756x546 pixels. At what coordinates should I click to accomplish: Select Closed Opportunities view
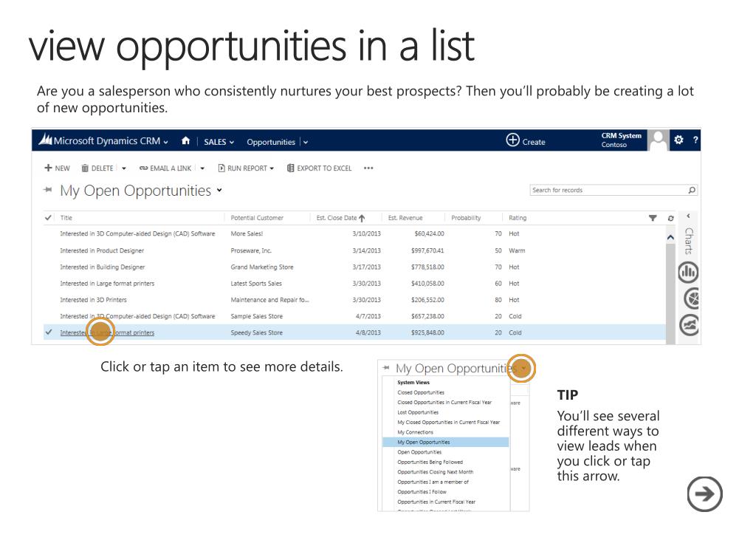click(x=421, y=392)
